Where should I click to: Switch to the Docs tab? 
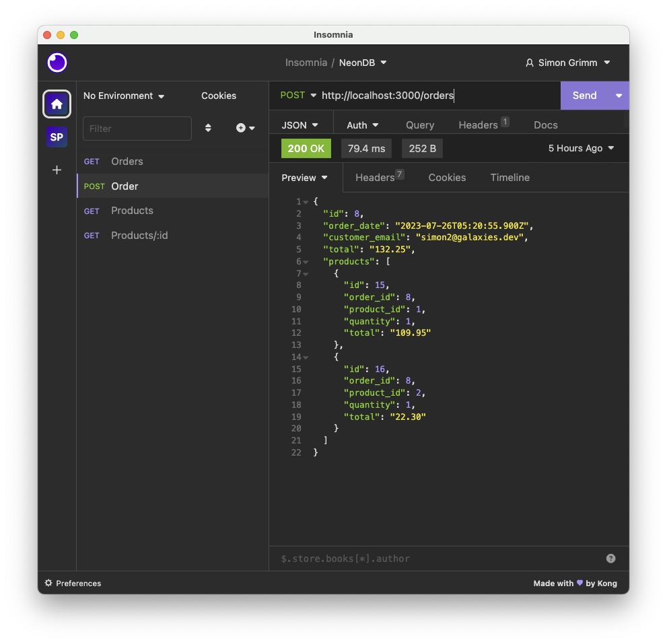tap(545, 125)
